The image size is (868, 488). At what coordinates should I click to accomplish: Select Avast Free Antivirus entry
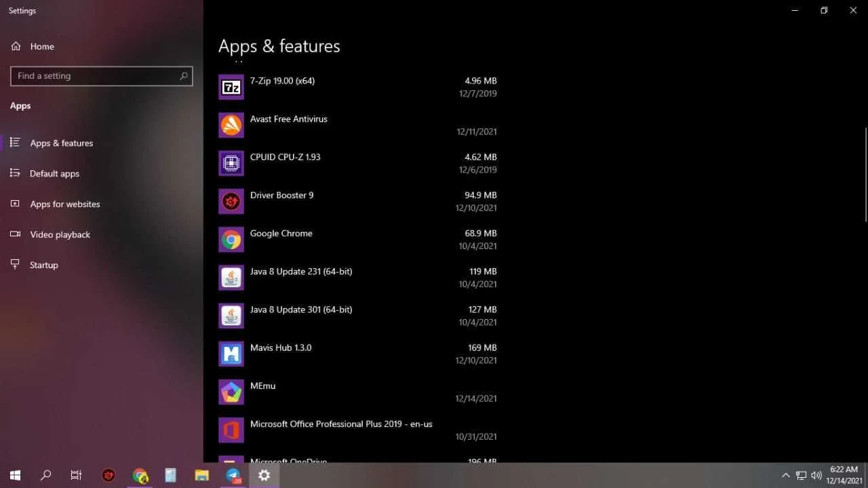[357, 125]
